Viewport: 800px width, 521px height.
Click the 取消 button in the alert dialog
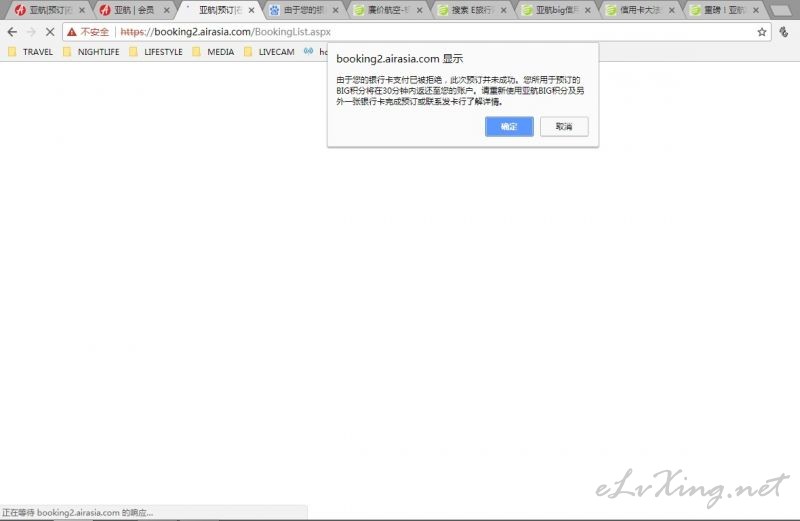[564, 127]
